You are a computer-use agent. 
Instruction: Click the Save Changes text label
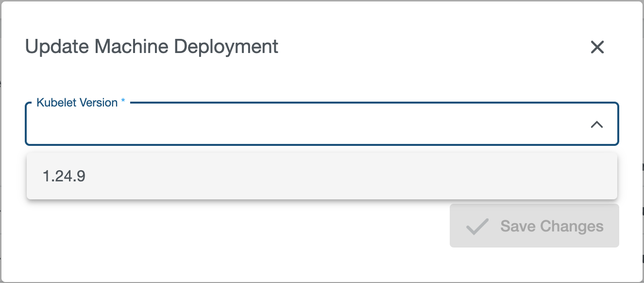pyautogui.click(x=552, y=226)
